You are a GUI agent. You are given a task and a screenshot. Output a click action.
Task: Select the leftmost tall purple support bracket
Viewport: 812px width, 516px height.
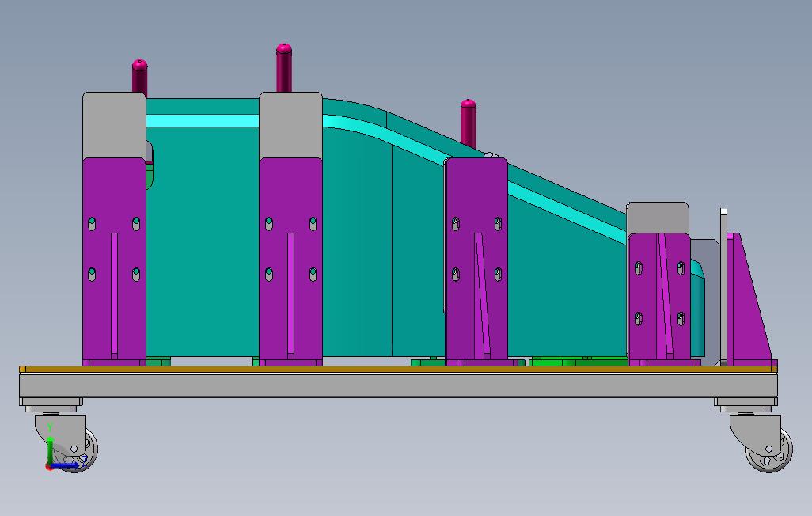click(x=114, y=262)
